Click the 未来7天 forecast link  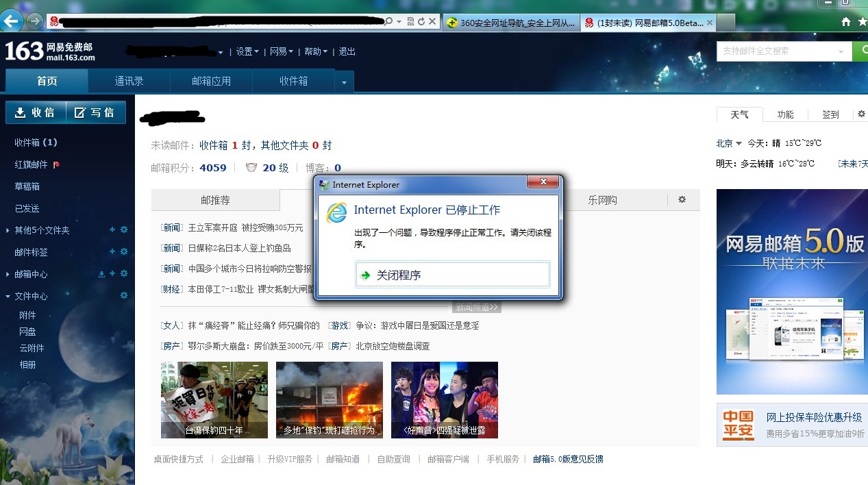coord(853,164)
